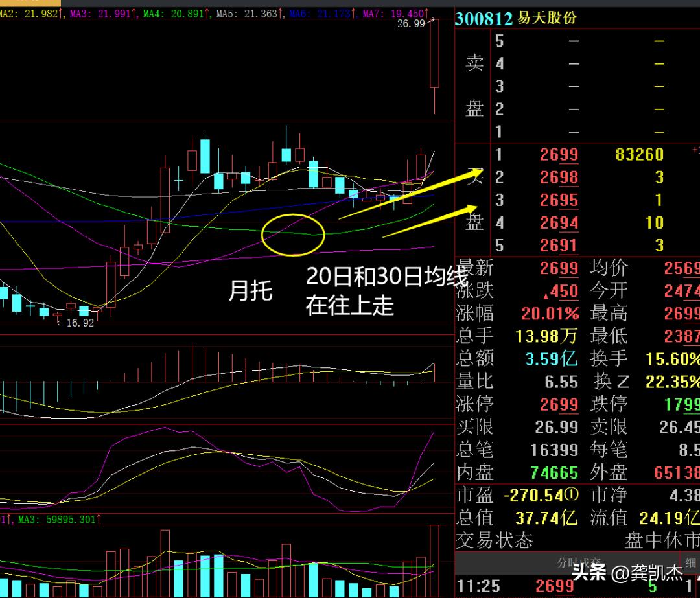The image size is (700, 598).
Task: Click the 买限 value 26.99
Action: click(x=556, y=428)
